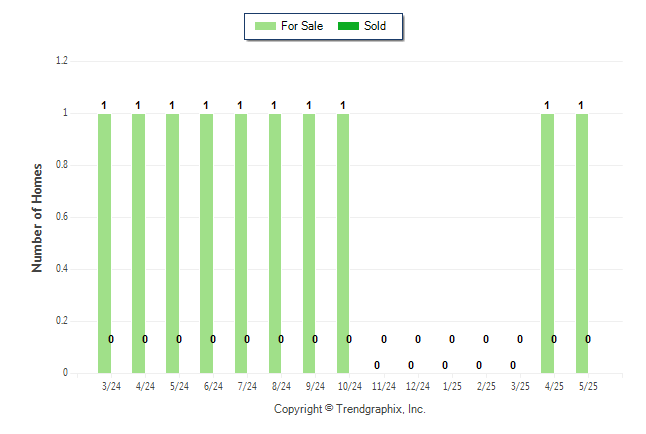The height and width of the screenshot is (434, 646).
Task: Click the 0.6 y-axis tick label
Action: coord(62,217)
